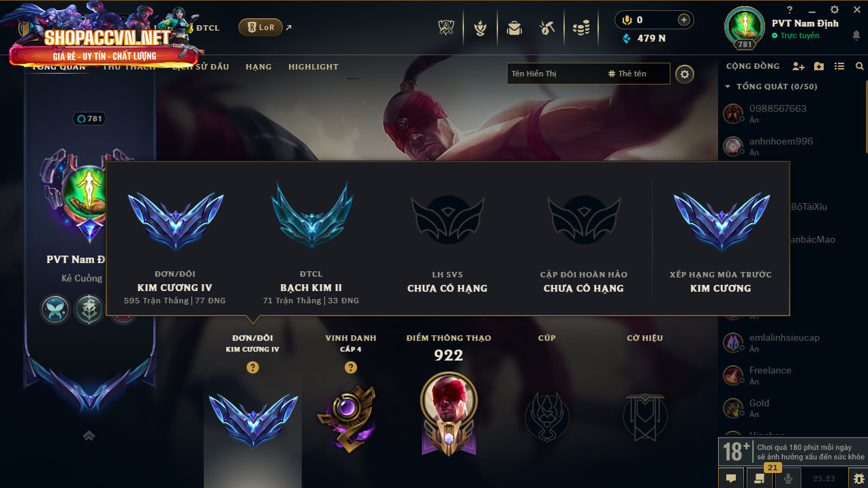Image resolution: width=868 pixels, height=488 pixels.
Task: Click the plus button to buy RP
Action: [x=683, y=20]
